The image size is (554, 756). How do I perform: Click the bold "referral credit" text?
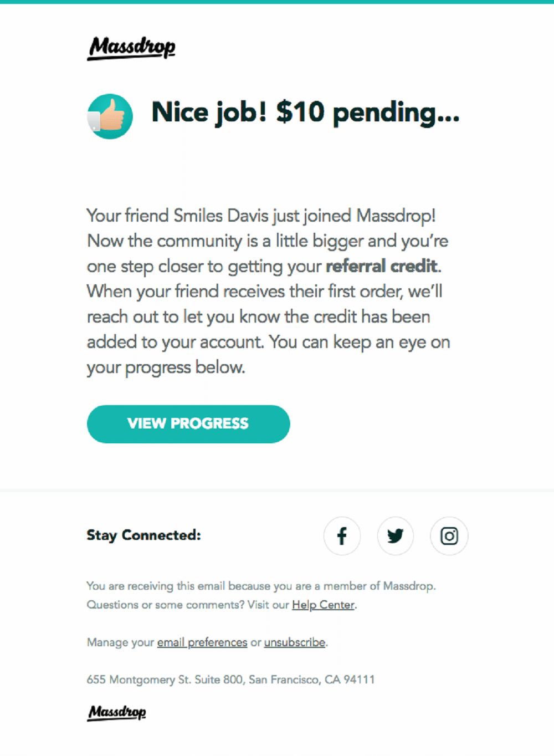382,266
